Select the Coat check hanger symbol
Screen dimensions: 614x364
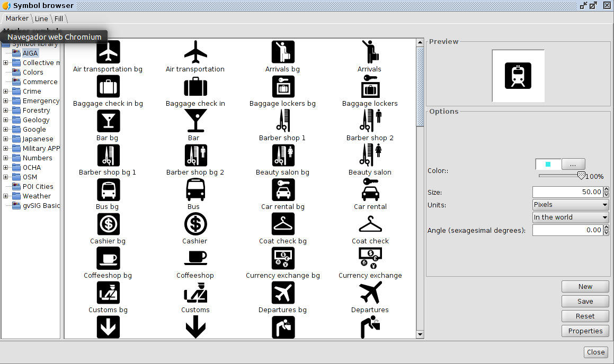pos(370,224)
